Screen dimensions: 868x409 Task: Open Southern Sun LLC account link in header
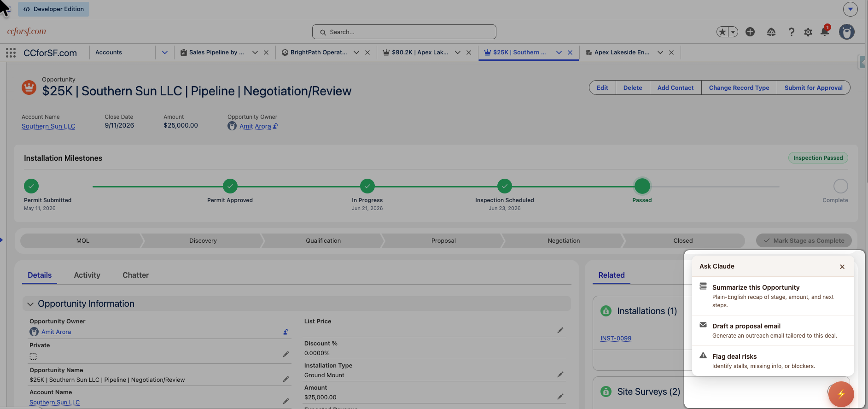click(x=48, y=126)
